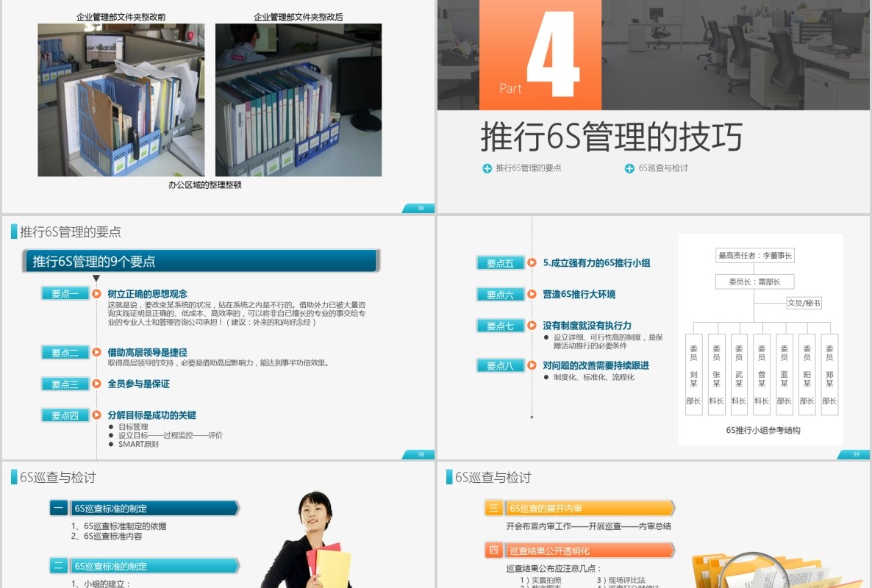Click the blue 6S巡查标准的制定 banner beside 一
This screenshot has height=588, width=872.
coord(154,508)
